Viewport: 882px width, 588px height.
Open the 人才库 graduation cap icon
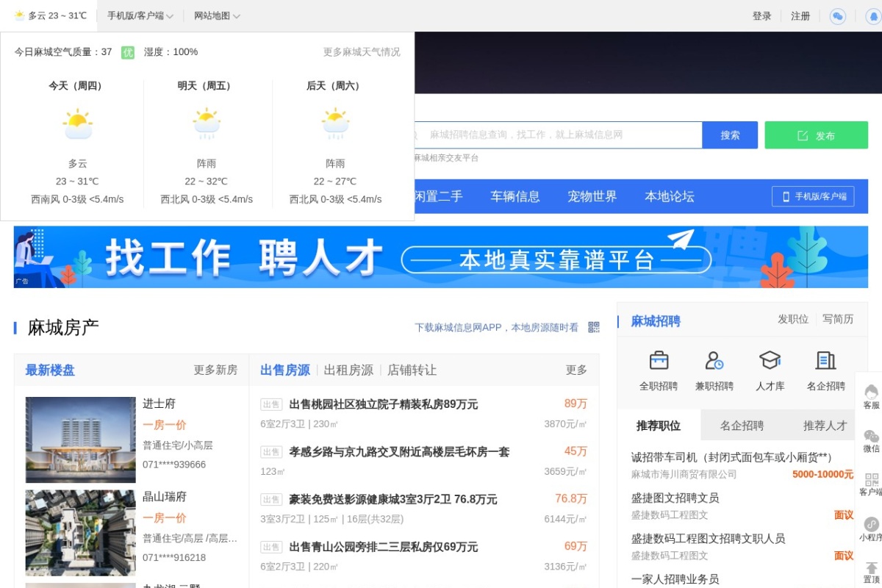770,360
